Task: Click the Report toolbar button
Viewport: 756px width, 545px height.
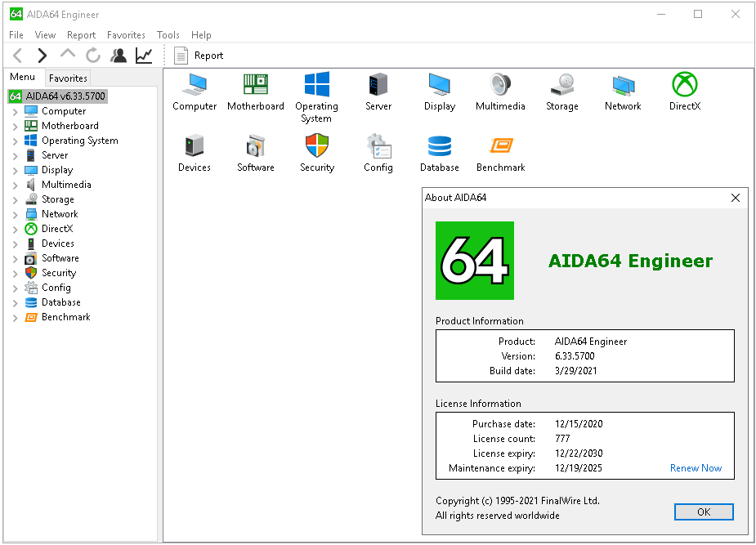Action: click(199, 56)
